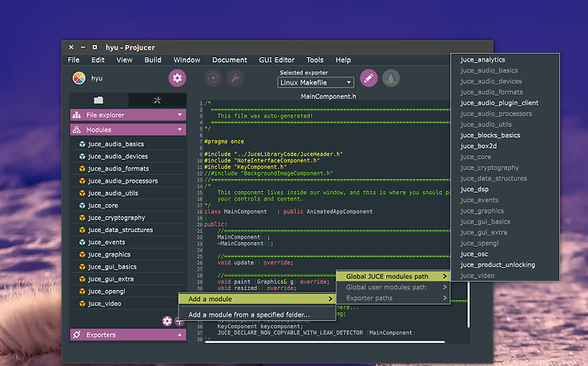The height and width of the screenshot is (366, 588).
Task: Open the Document menu
Action: click(229, 60)
